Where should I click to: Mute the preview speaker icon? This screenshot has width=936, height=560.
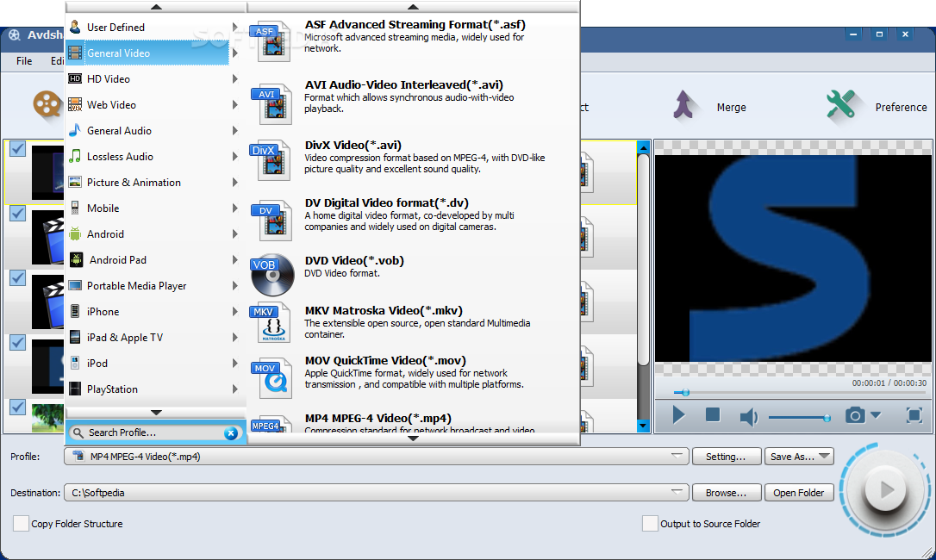pyautogui.click(x=749, y=416)
